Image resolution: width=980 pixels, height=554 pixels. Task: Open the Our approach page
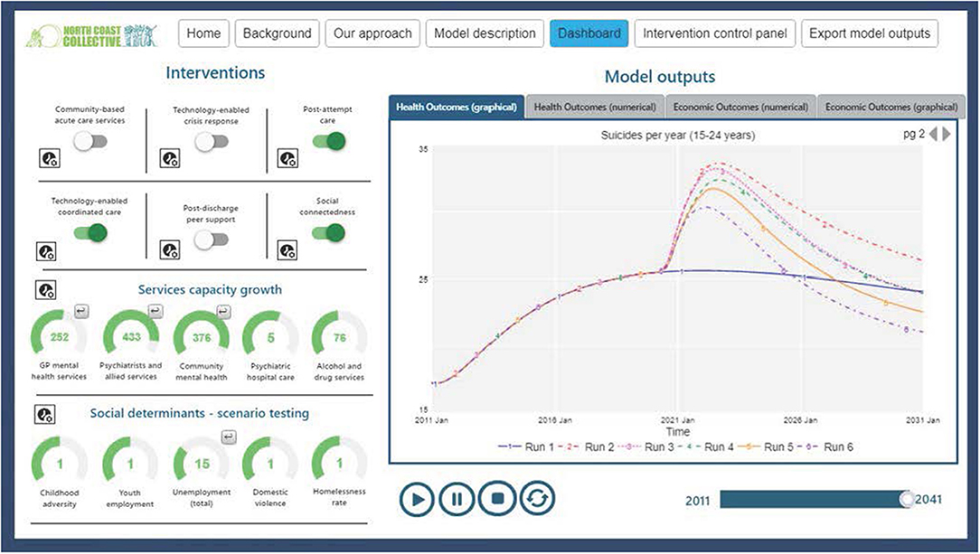[x=372, y=33]
